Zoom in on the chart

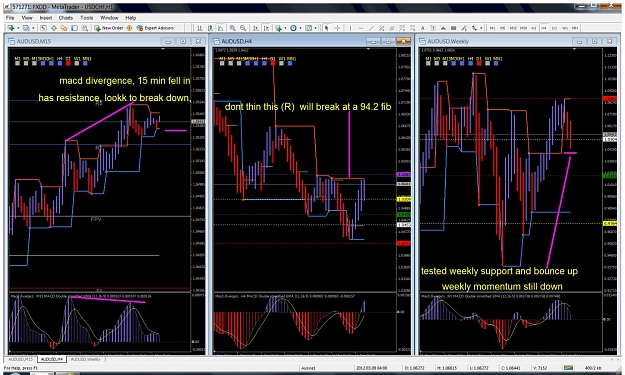click(232, 28)
